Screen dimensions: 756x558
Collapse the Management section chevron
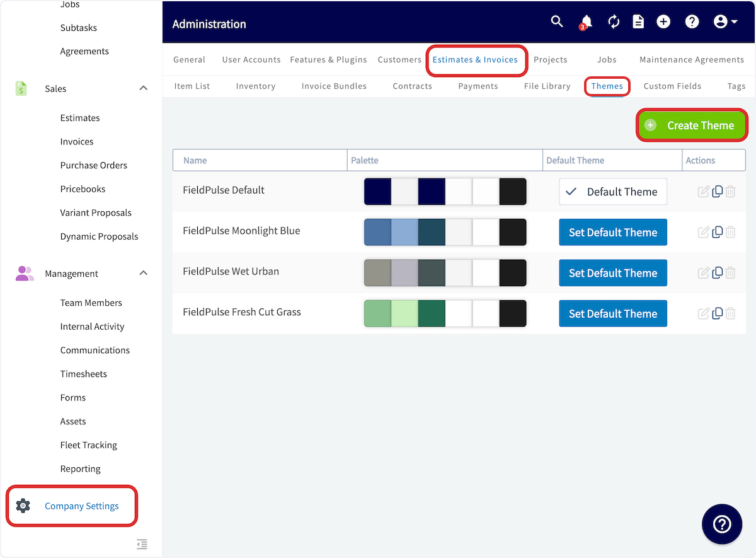144,273
